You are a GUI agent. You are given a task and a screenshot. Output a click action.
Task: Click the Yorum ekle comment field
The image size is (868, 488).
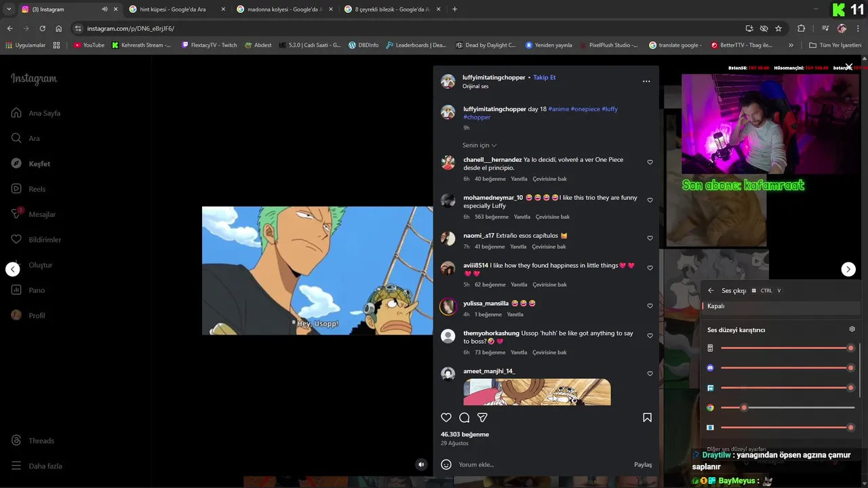point(542,464)
